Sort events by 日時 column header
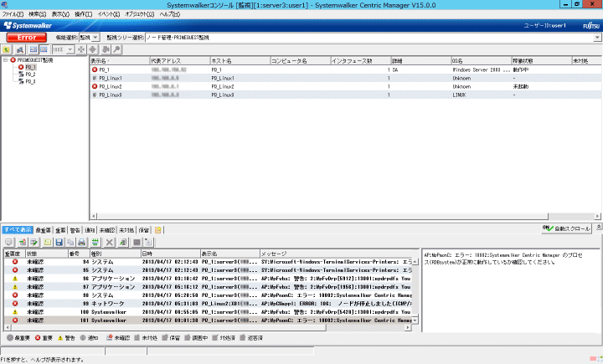Screen dimensions: 603x364 click(x=171, y=254)
